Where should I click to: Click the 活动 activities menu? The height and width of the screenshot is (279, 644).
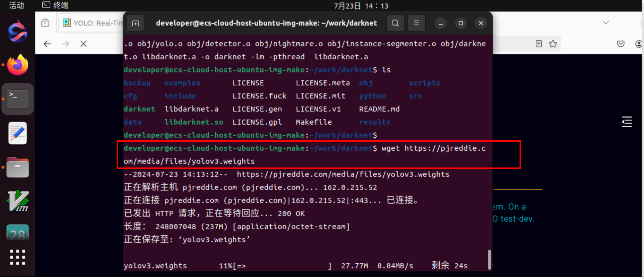[x=16, y=5]
